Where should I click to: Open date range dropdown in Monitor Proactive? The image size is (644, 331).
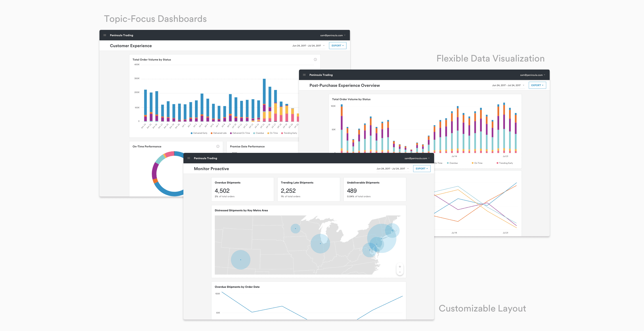pyautogui.click(x=392, y=169)
